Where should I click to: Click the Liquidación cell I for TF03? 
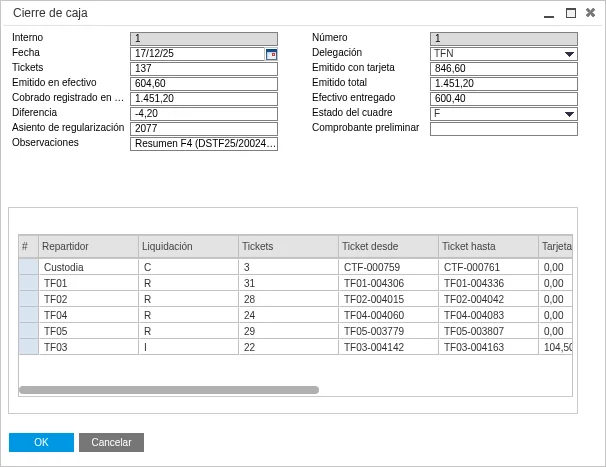188,347
